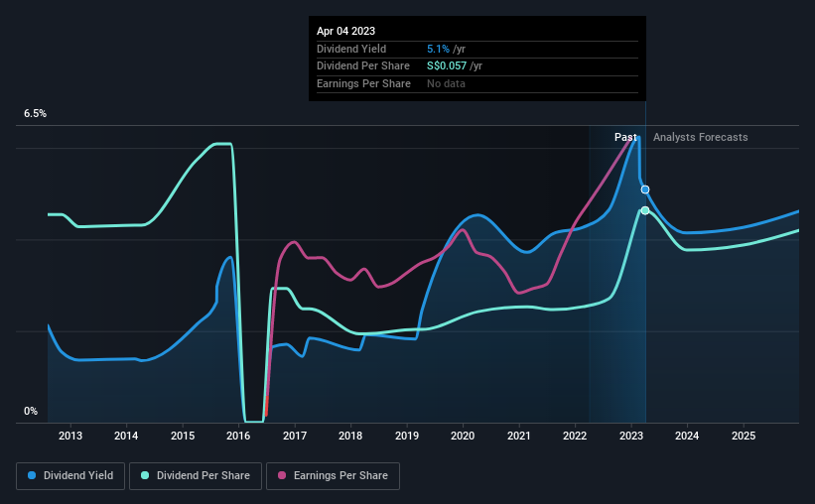
Task: Click the 'Apr 04 2023' tooltip date
Action: [x=345, y=31]
